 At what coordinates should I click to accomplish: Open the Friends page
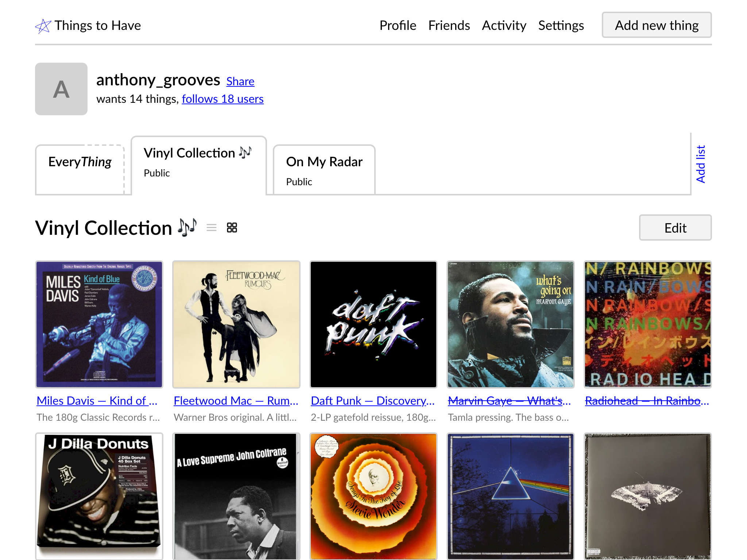(449, 26)
